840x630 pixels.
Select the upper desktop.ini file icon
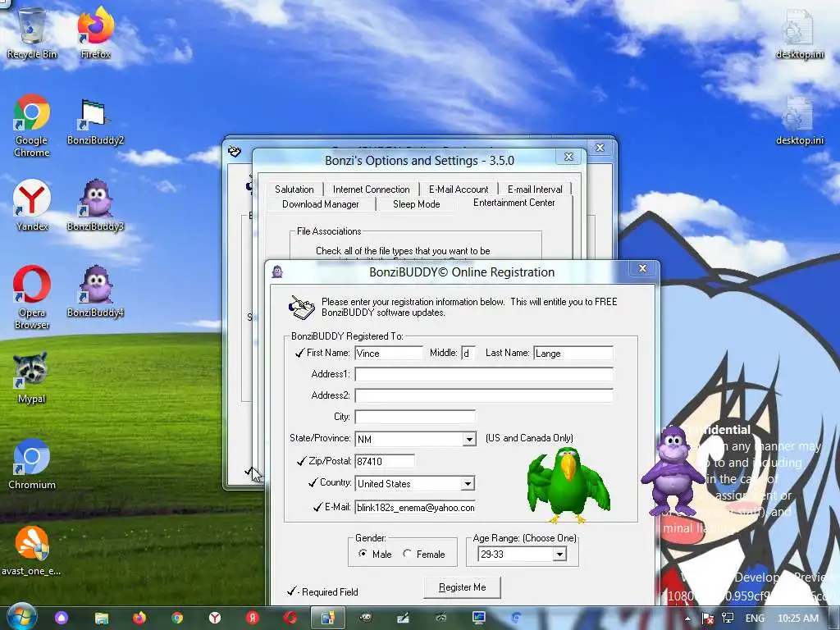click(x=799, y=33)
